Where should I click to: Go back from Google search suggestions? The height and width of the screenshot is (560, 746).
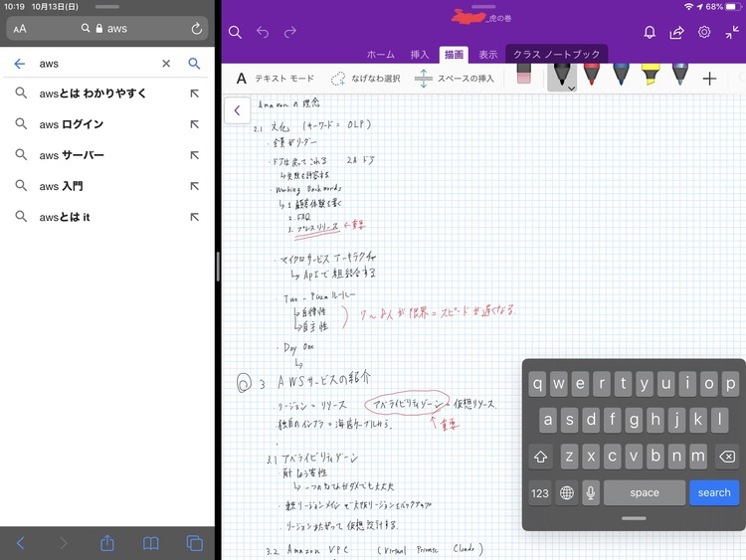tap(20, 64)
